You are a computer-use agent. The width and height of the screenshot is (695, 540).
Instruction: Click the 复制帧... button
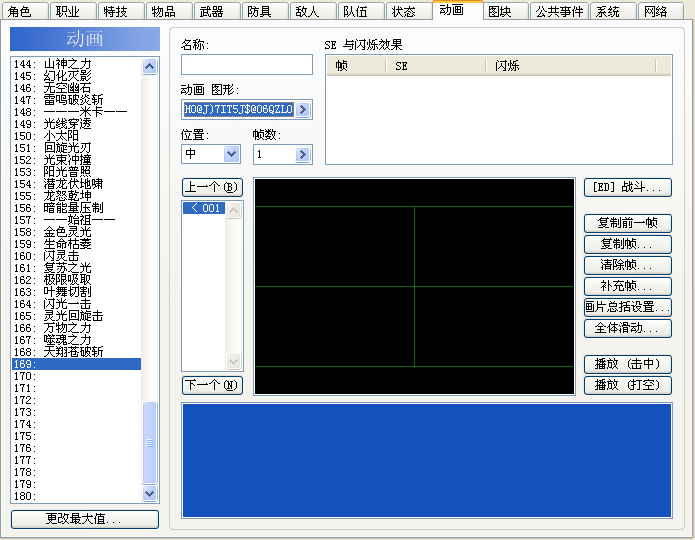pos(628,244)
